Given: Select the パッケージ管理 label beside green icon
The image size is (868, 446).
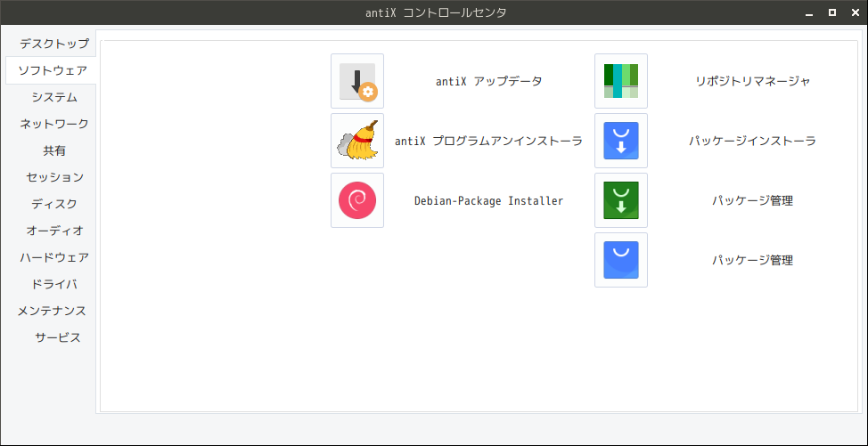Looking at the screenshot, I should click(x=752, y=200).
